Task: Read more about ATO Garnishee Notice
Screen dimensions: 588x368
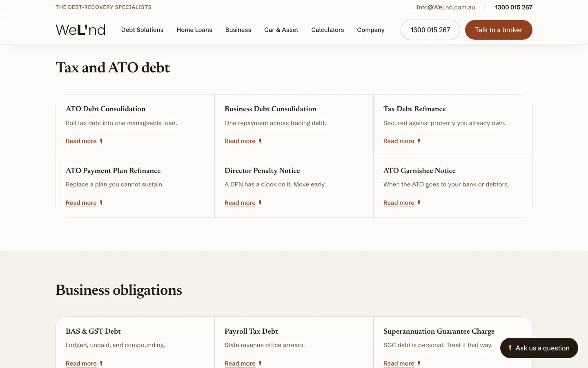Action: point(402,203)
